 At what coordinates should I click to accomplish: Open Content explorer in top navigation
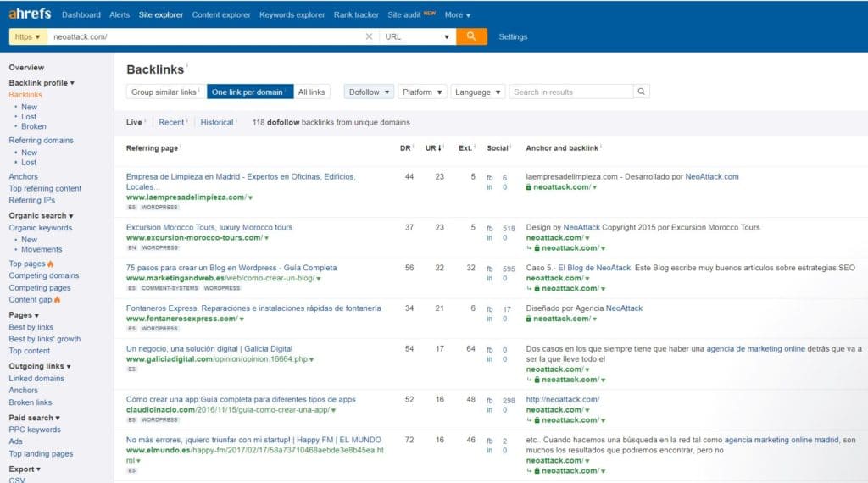tap(221, 15)
